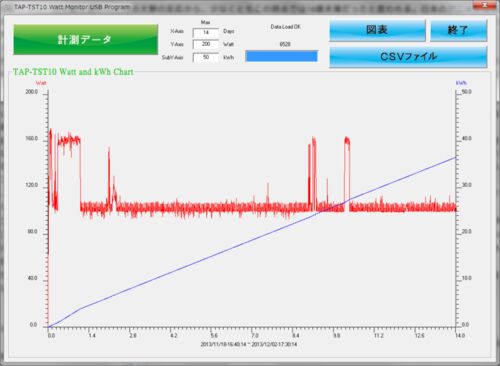Click the blue kWh axis label
This screenshot has height=366, width=500.
[x=461, y=83]
